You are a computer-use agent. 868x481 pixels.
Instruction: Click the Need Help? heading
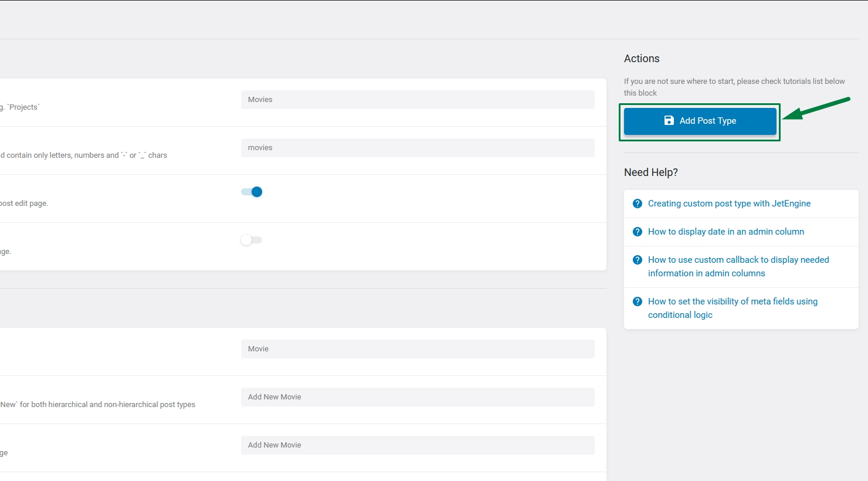pos(651,172)
